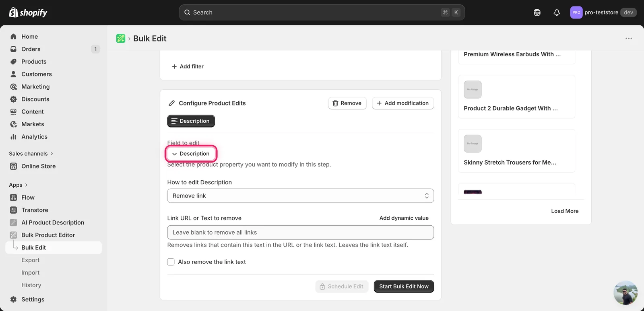Click Add filter

pyautogui.click(x=188, y=66)
